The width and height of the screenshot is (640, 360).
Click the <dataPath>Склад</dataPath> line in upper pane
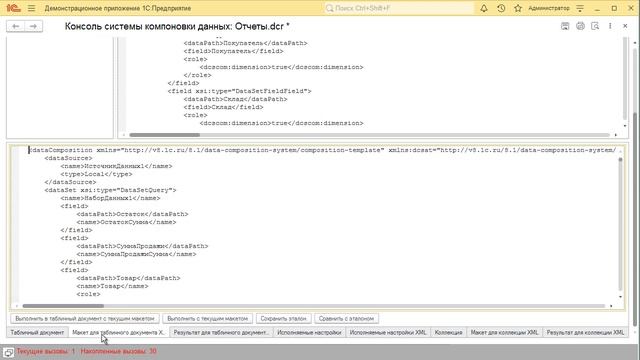[x=235, y=99]
